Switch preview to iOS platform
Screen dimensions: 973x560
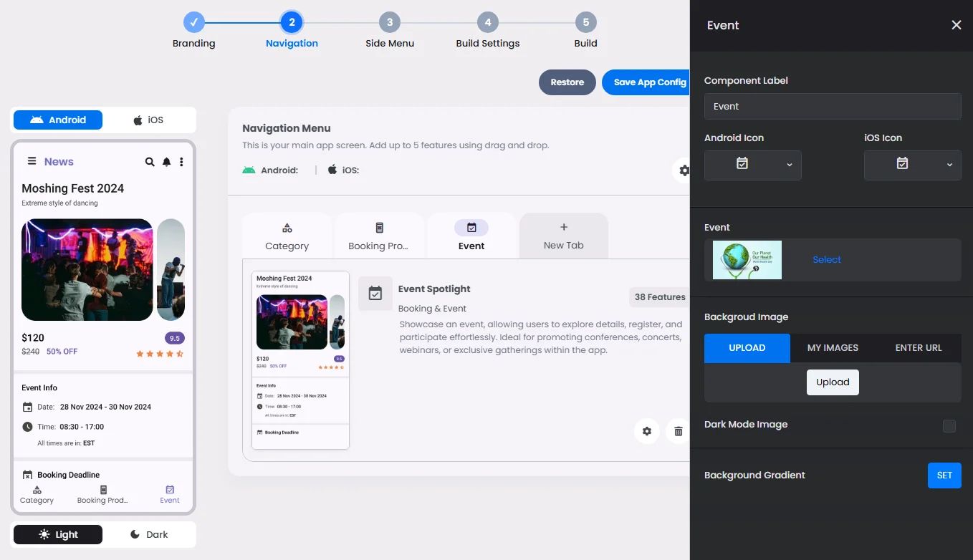click(149, 120)
